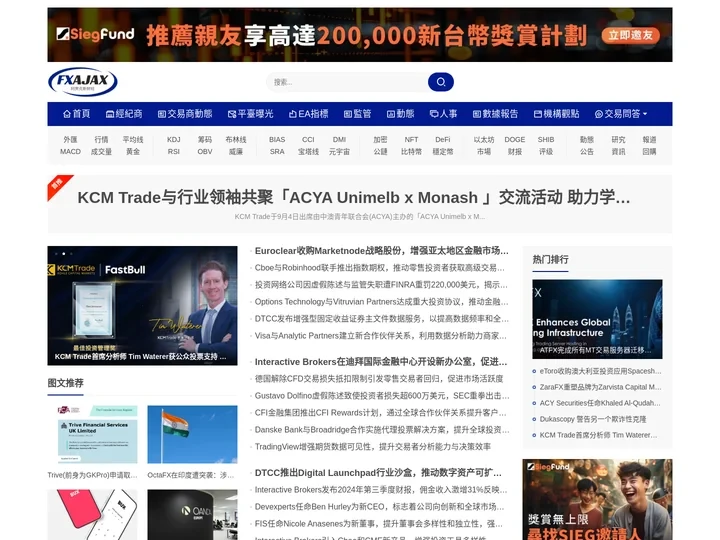The width and height of the screenshot is (720, 540).
Task: Open the Interactive Brokers在迪拜 article
Action: [381, 362]
